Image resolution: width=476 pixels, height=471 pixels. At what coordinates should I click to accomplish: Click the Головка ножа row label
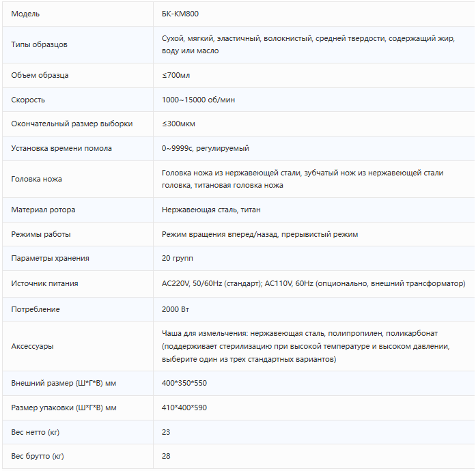(x=37, y=179)
